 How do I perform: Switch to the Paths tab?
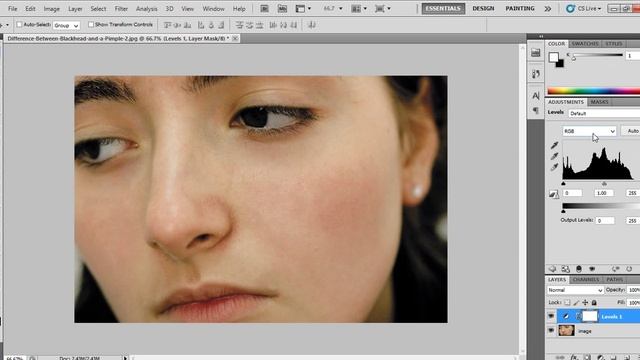614,280
